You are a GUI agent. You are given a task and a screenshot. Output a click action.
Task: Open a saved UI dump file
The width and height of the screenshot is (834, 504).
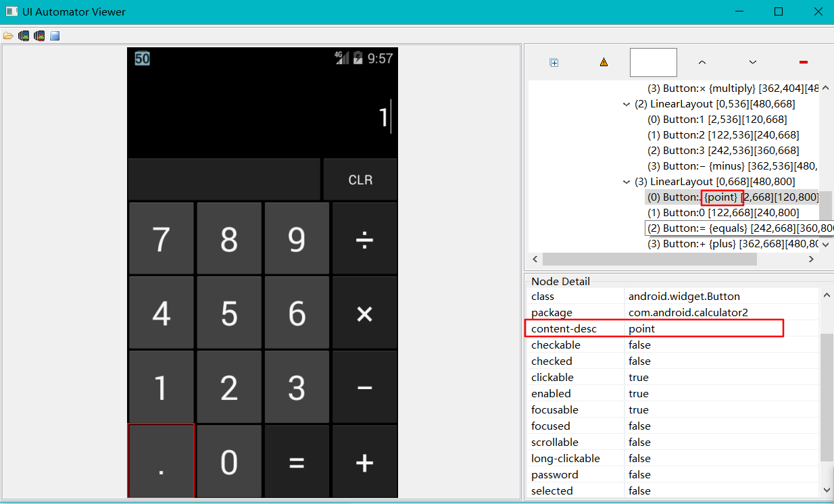[8, 35]
